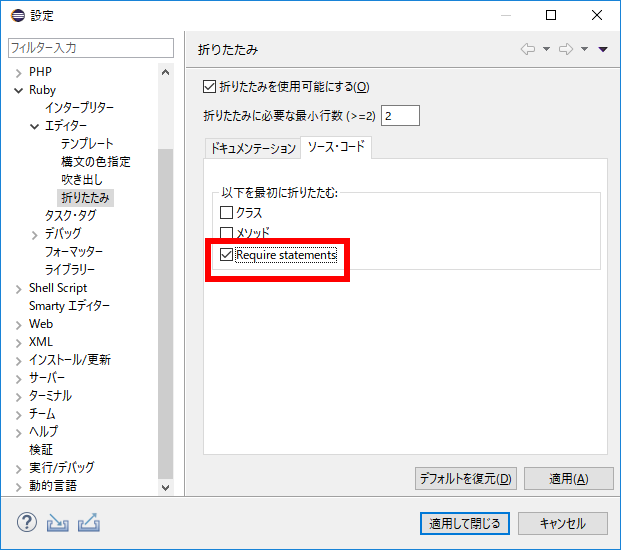The image size is (621, 550).
Task: Expand the サーバー tree node
Action: (18, 379)
